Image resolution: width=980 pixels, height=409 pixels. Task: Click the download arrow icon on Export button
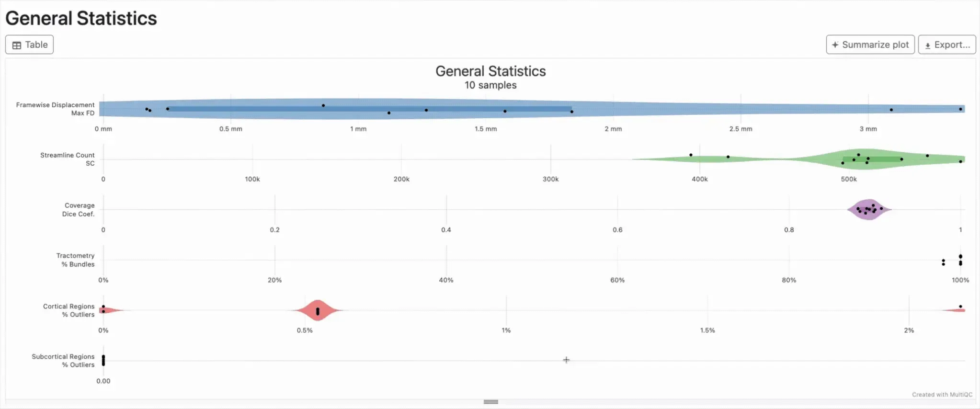click(928, 44)
